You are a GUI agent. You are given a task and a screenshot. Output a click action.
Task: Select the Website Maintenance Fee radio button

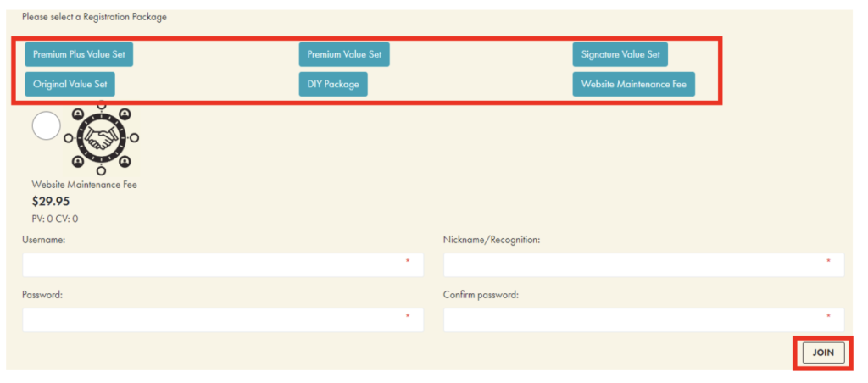tap(47, 125)
